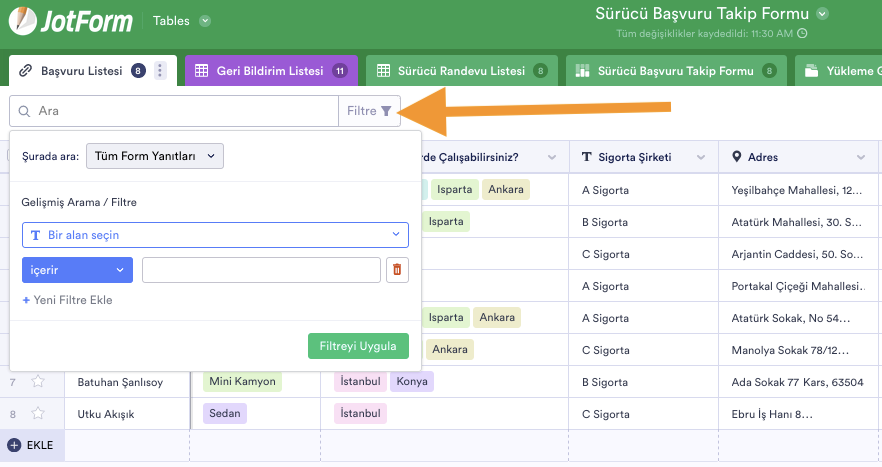Delete filter row with trash icon
The image size is (882, 467).
[x=397, y=270]
